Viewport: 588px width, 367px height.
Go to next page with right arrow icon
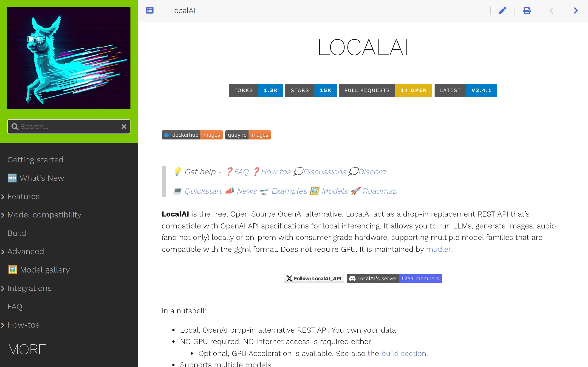tap(576, 11)
